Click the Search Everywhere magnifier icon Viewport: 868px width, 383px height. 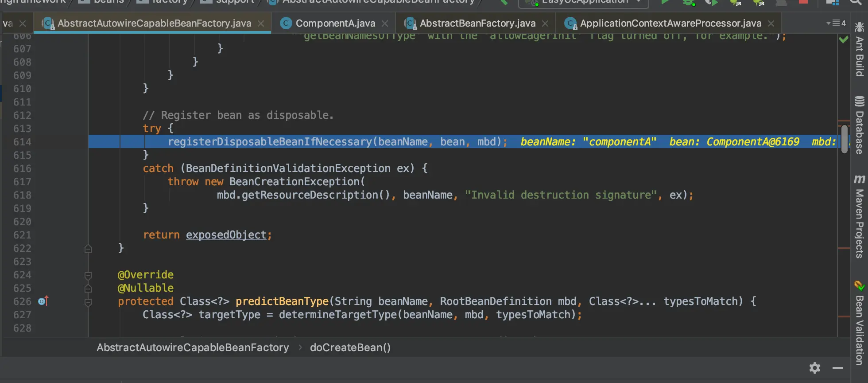pyautogui.click(x=856, y=2)
